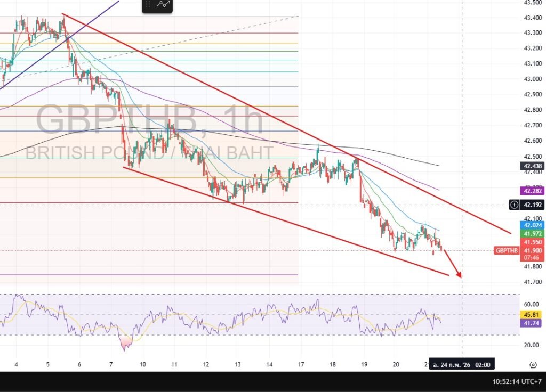Click the red downward arrow head
546x392 pixels.
457,274
